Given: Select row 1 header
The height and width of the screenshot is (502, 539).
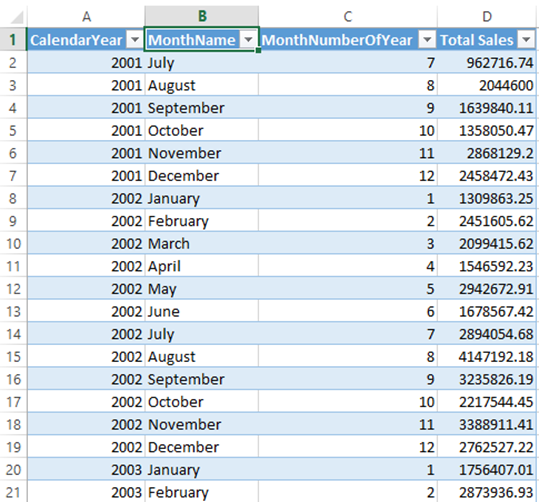Looking at the screenshot, I should pos(13,40).
